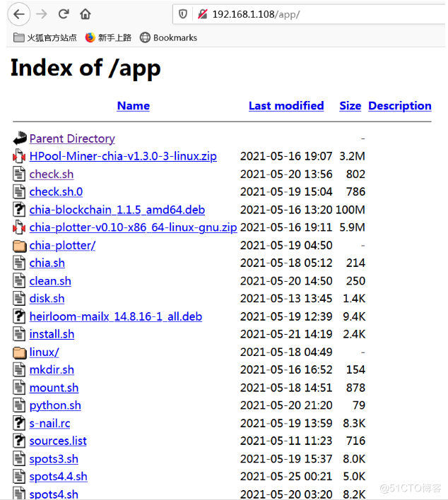This screenshot has width=448, height=500.
Task: Open the spots4.sh script link
Action: pos(54,494)
